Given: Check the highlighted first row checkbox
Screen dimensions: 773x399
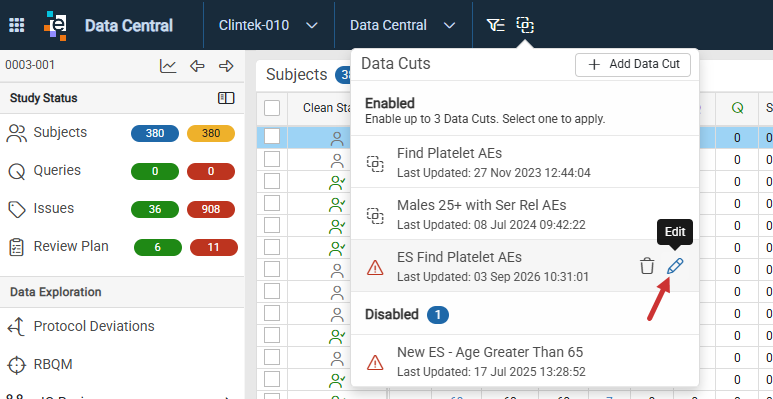Looking at the screenshot, I should [x=272, y=137].
